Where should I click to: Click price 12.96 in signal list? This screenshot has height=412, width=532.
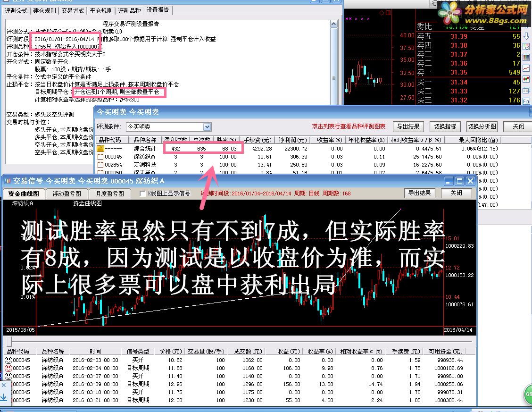click(175, 384)
